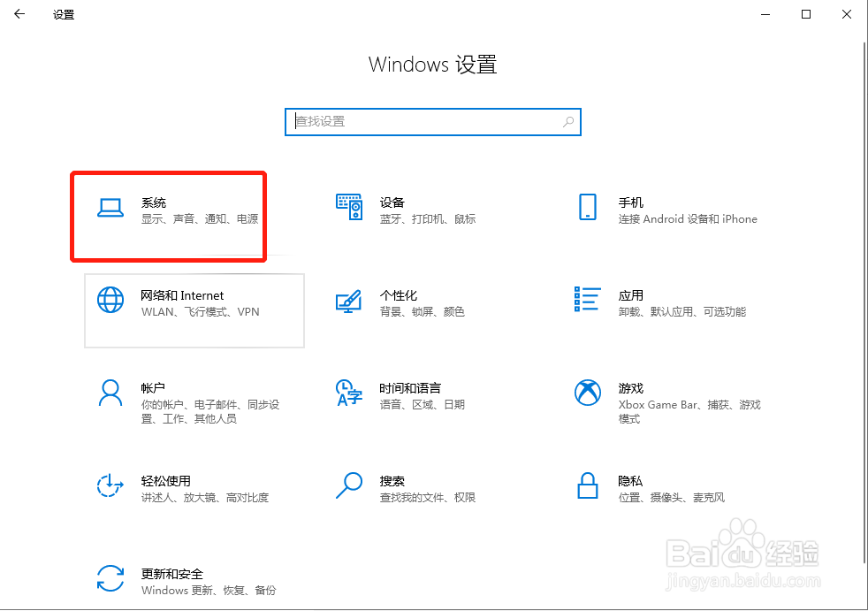Click the text 讲述人、放大镜、高对比度

[x=205, y=498]
